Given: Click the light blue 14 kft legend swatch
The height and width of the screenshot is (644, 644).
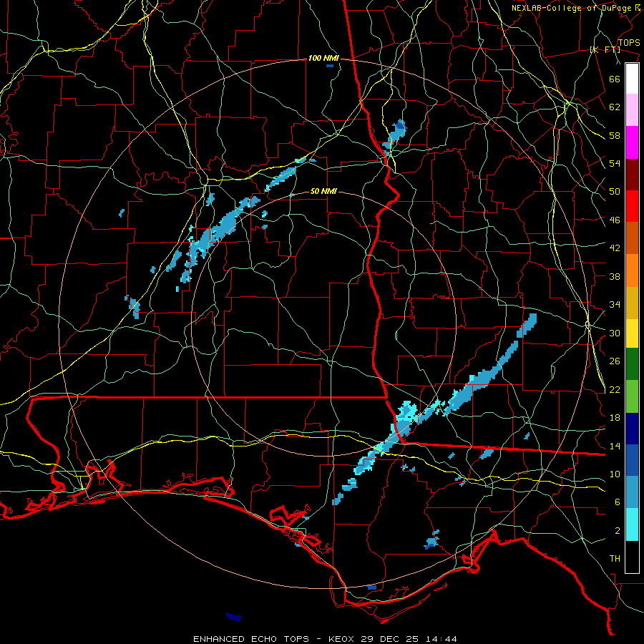Looking at the screenshot, I should click(632, 492).
